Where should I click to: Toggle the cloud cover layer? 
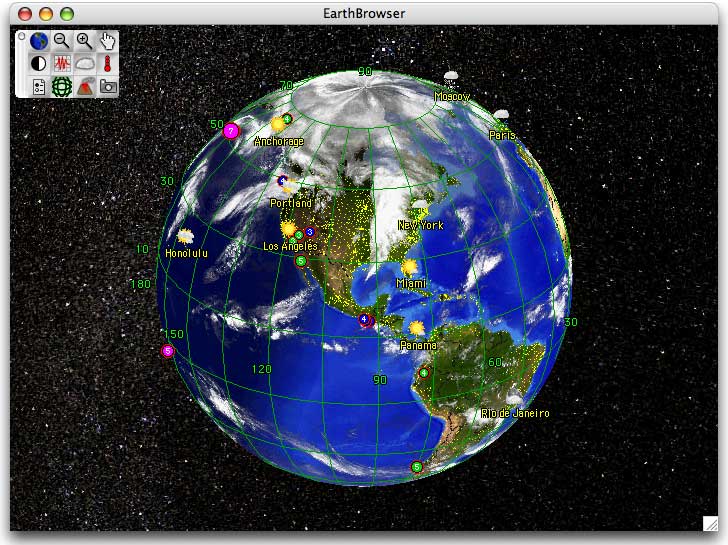click(85, 63)
